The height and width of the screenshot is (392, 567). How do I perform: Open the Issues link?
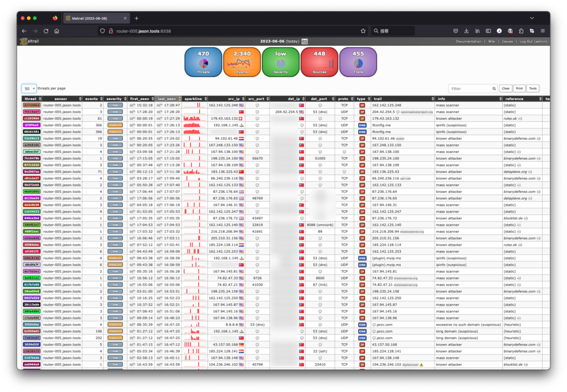coord(507,42)
